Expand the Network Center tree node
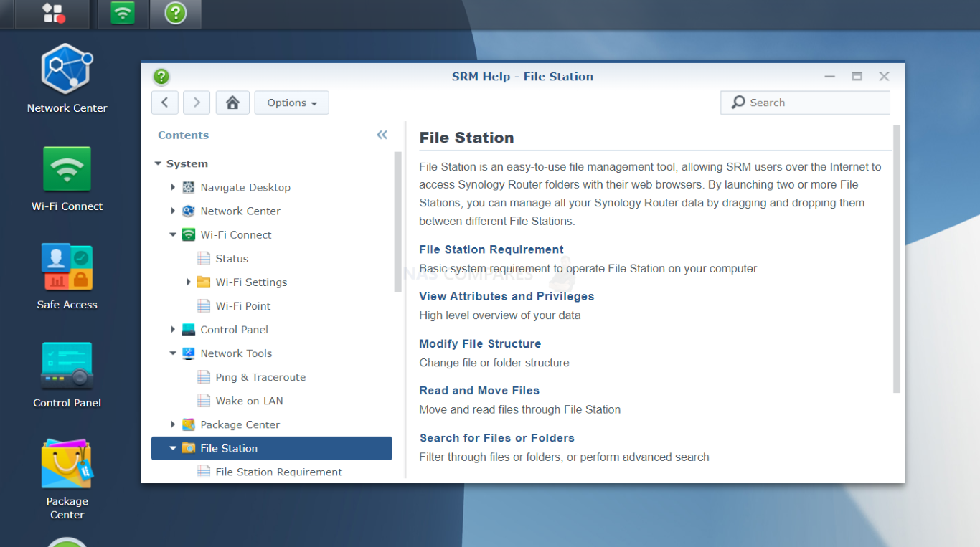This screenshot has height=547, width=980. (x=173, y=211)
